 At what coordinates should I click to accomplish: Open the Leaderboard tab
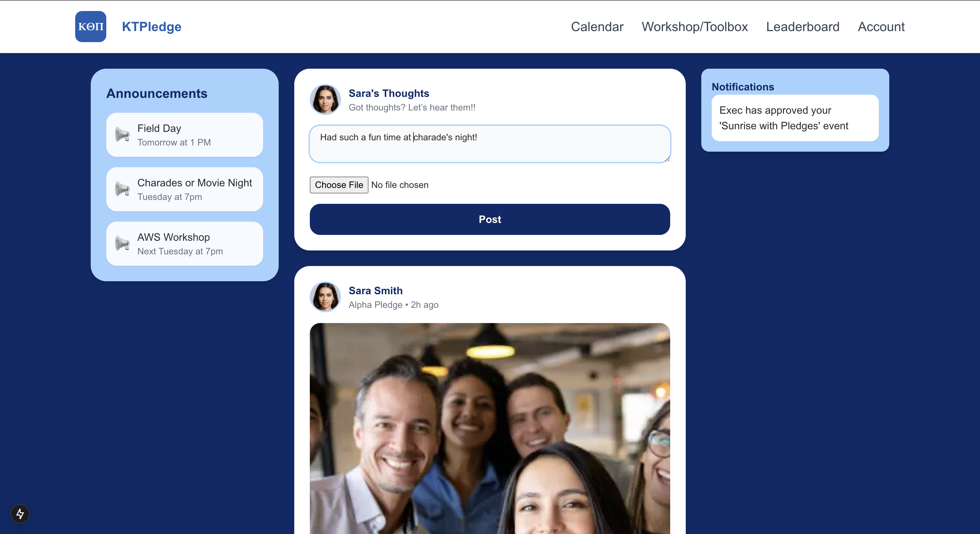[x=802, y=27]
